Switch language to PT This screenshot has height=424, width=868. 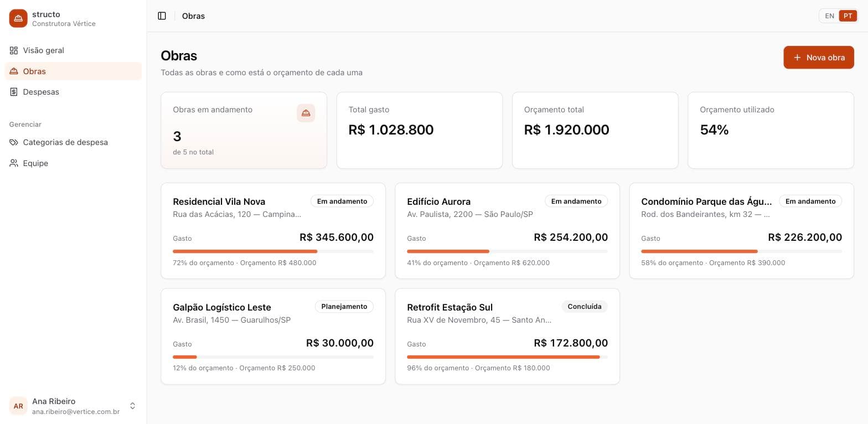(848, 16)
